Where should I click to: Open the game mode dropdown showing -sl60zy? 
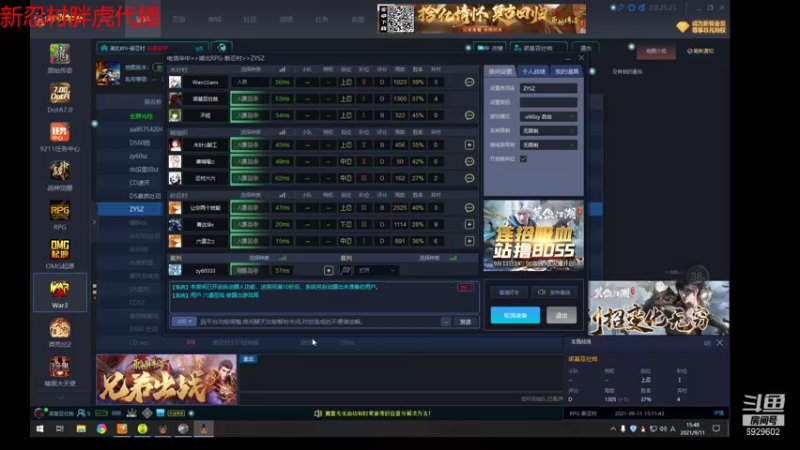point(548,117)
